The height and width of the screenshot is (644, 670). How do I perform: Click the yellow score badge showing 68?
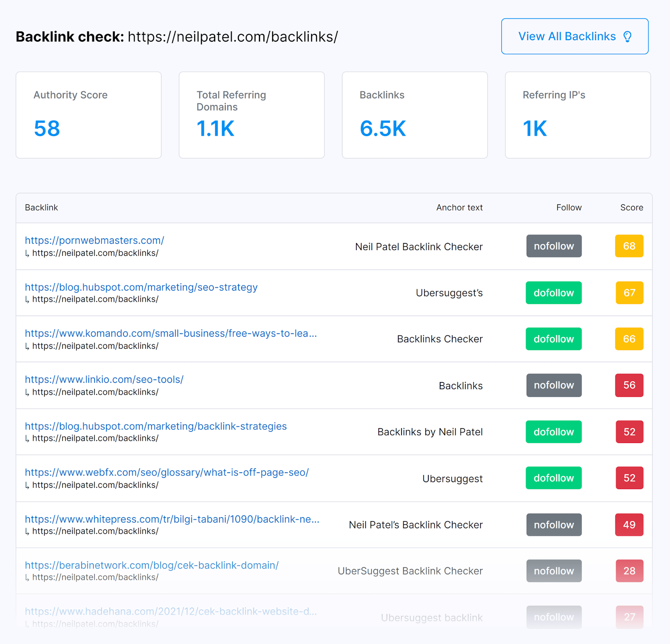click(x=629, y=246)
